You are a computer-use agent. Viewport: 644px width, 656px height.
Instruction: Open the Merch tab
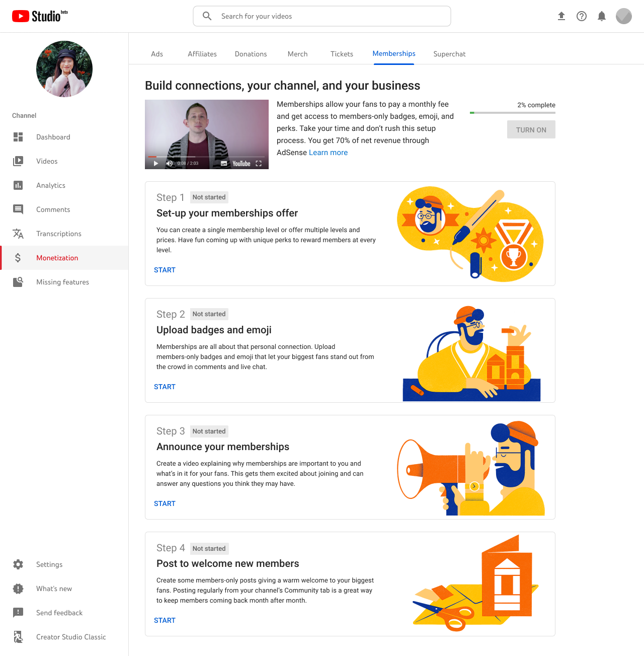[298, 54]
